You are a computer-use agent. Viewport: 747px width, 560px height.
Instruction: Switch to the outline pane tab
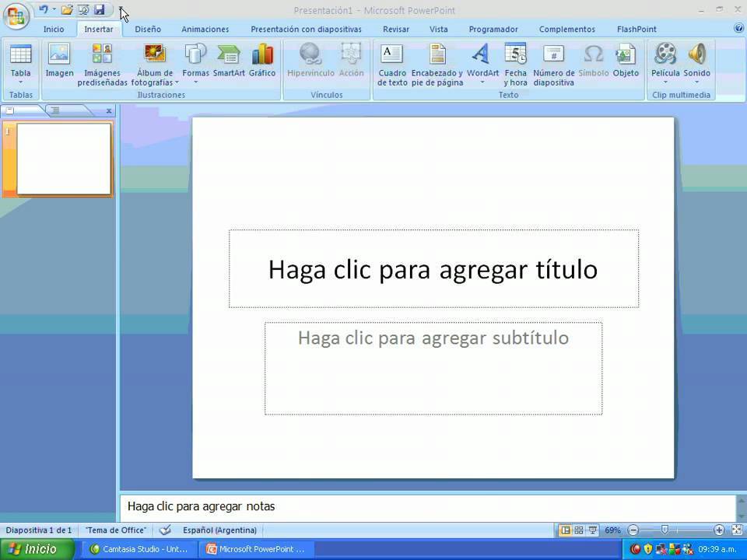coord(54,111)
